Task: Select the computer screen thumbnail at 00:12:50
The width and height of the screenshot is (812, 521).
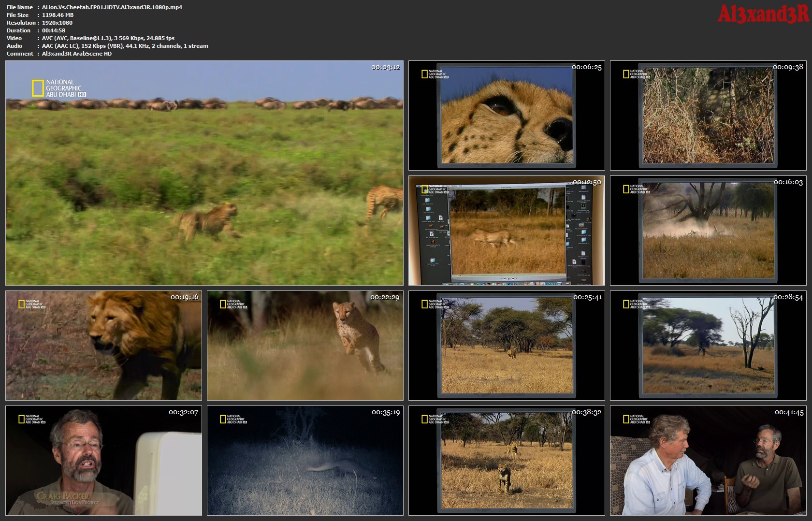Action: (x=507, y=230)
